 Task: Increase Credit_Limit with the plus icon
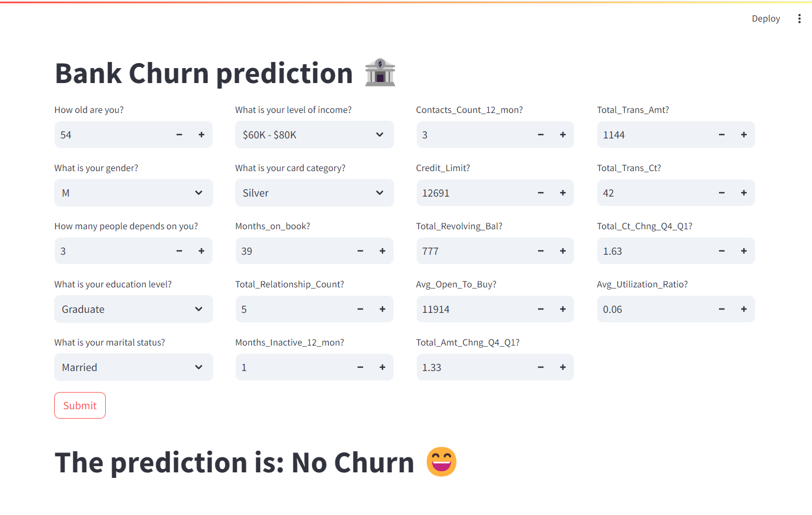(x=562, y=193)
